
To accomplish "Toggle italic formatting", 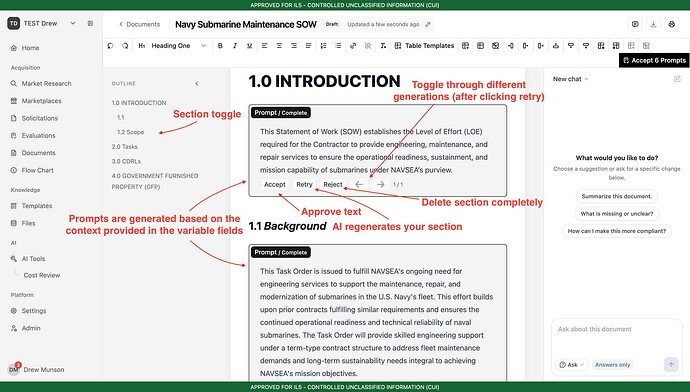I will pyautogui.click(x=235, y=46).
